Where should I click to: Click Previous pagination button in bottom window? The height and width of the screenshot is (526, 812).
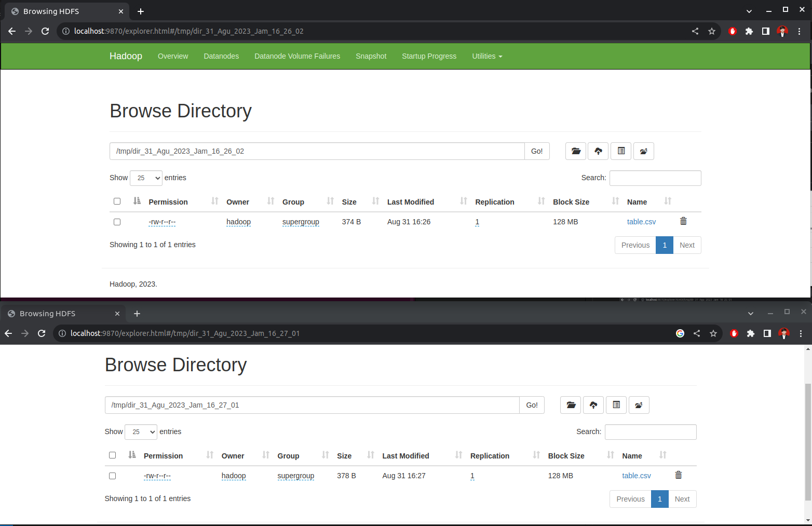coord(630,499)
